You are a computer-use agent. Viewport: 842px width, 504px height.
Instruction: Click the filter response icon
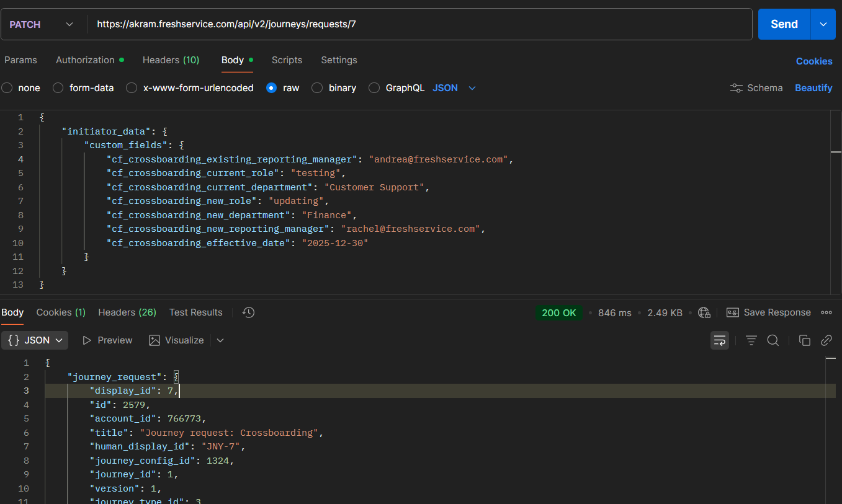(x=751, y=340)
